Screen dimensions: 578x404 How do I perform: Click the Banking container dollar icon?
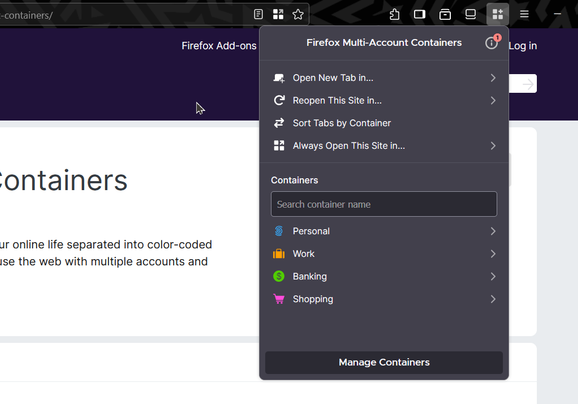279,276
